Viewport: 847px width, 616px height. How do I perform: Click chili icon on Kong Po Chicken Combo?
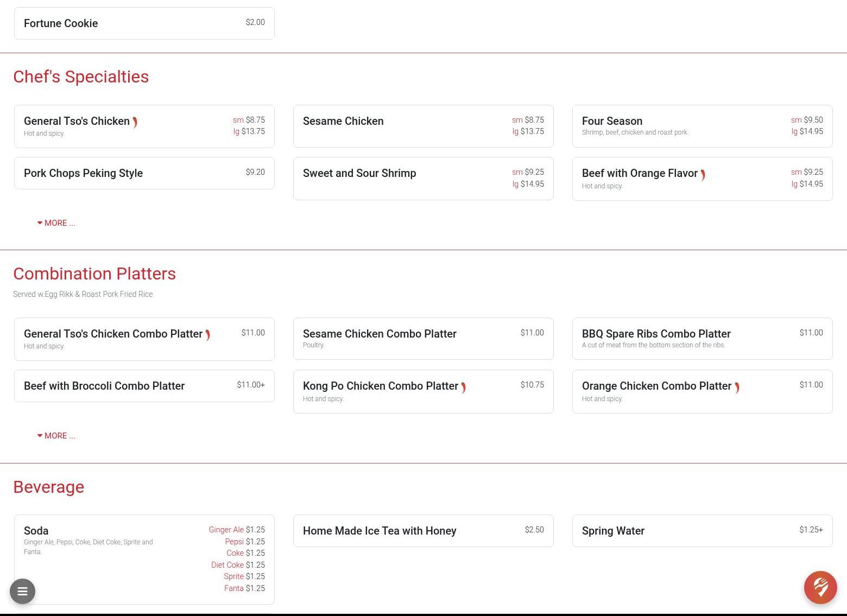(x=463, y=388)
